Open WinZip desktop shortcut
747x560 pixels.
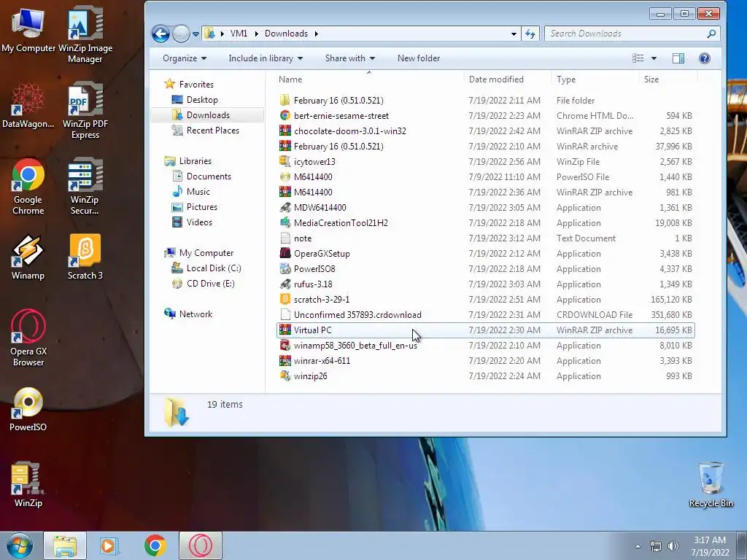tap(28, 485)
